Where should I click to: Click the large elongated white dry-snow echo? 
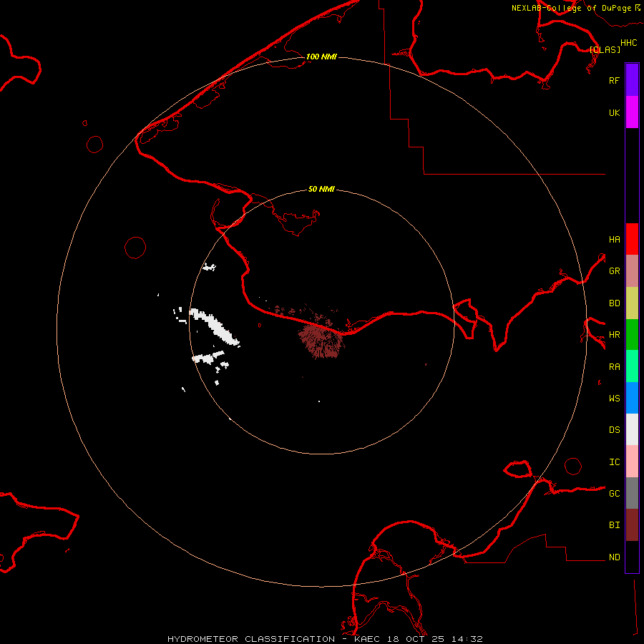point(214,326)
